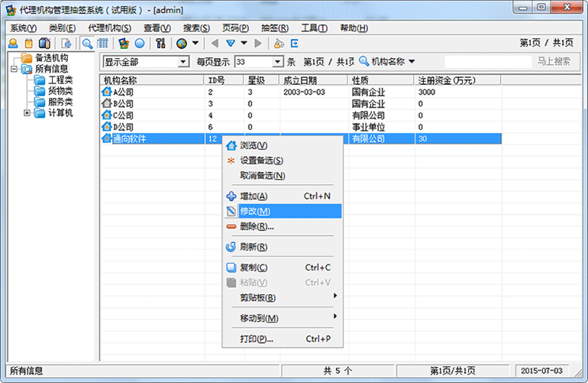This screenshot has height=383, width=588.
Task: Click the orange clipboard toolbar icon
Action: point(28,44)
